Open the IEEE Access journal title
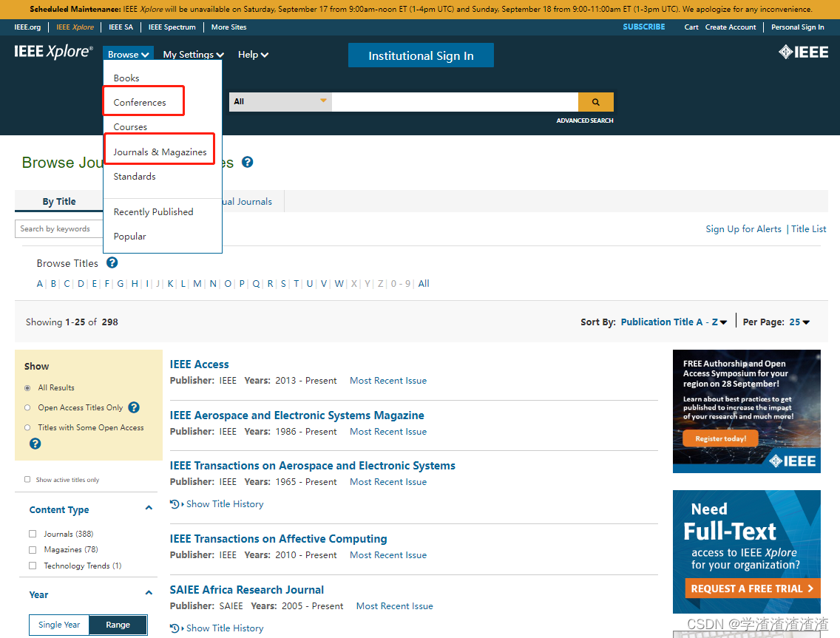This screenshot has height=638, width=840. coord(200,364)
